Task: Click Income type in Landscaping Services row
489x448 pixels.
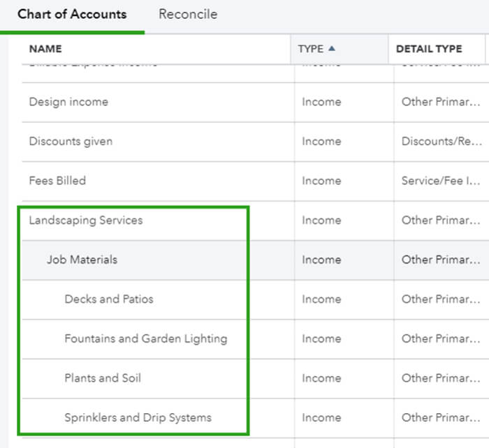Action: click(321, 221)
